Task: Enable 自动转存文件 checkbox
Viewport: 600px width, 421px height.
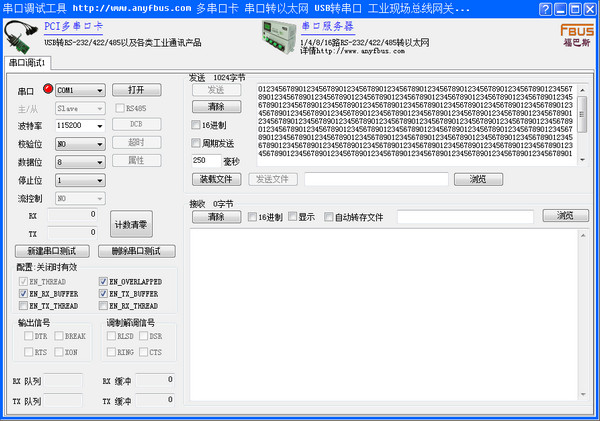Action: (329, 216)
